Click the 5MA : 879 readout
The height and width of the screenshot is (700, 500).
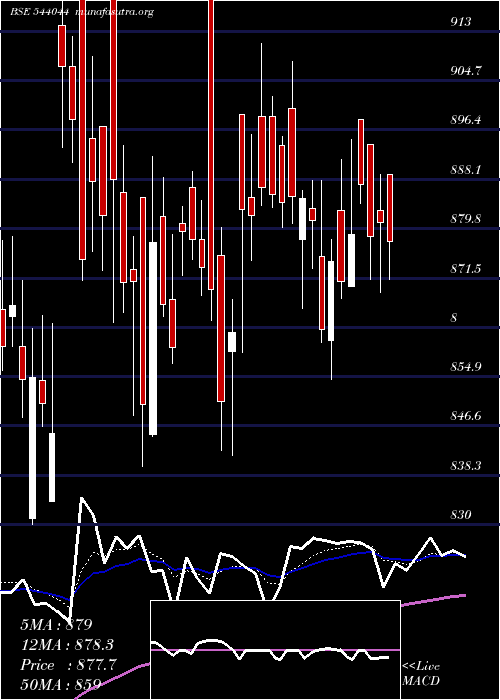coord(56,625)
